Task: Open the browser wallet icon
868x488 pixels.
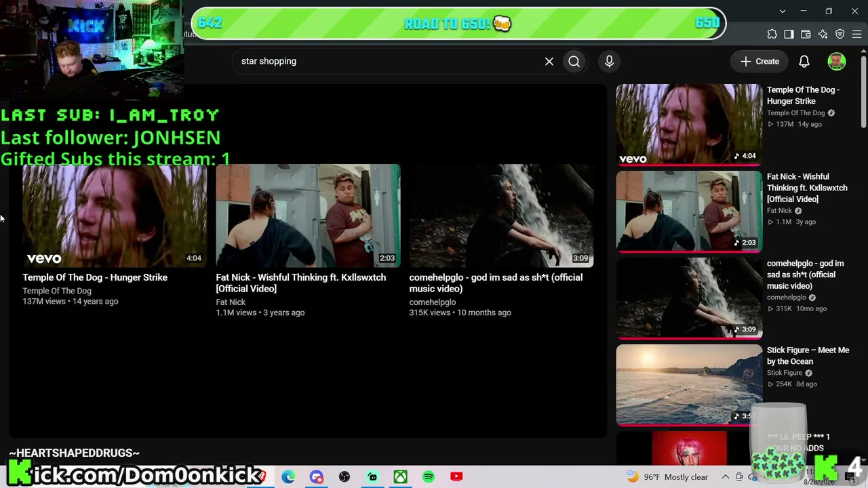Action: click(x=806, y=34)
